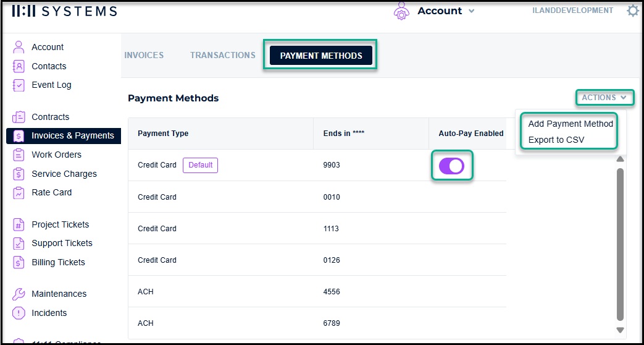Click the Default badge on credit card
The width and height of the screenshot is (644, 345).
[x=201, y=165]
